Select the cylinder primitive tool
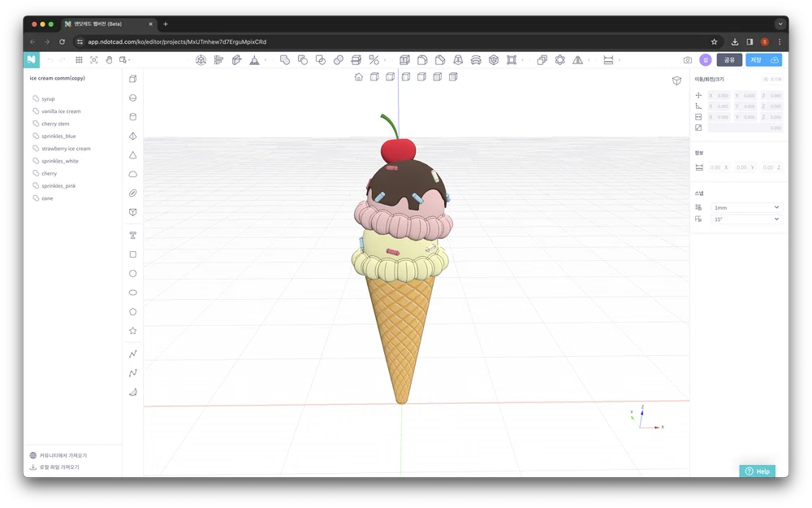 click(x=132, y=116)
